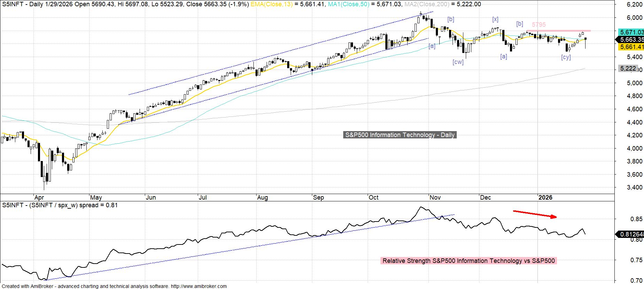Click the pink 5795 resistance level label

(539, 25)
